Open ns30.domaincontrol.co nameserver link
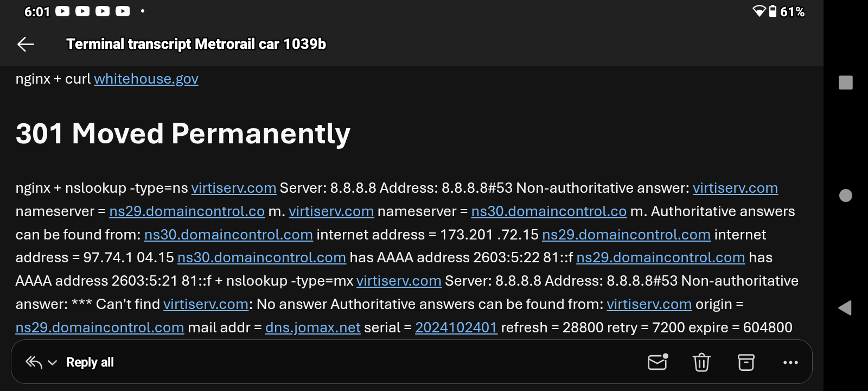 coord(548,211)
